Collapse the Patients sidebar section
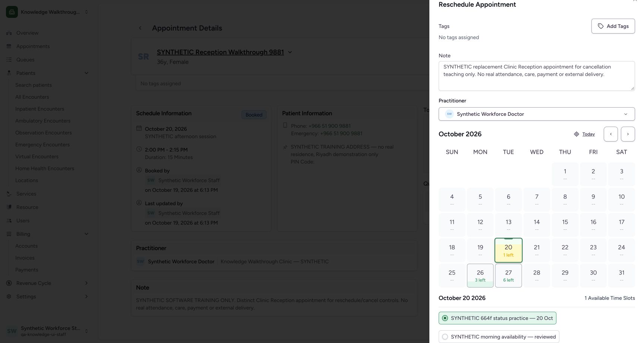Viewport: 644px width, 343px height. pyautogui.click(x=86, y=73)
